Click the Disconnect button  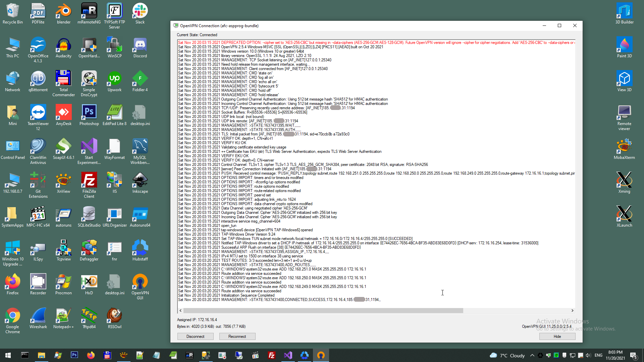point(195,336)
